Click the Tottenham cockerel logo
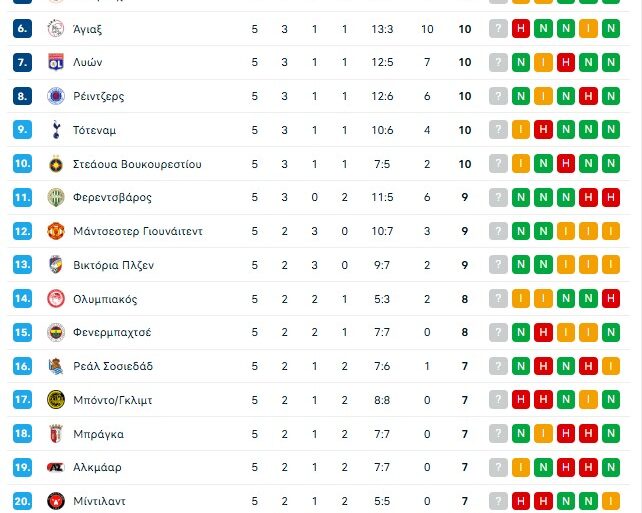Screen dimensions: 642x513 [x=55, y=130]
